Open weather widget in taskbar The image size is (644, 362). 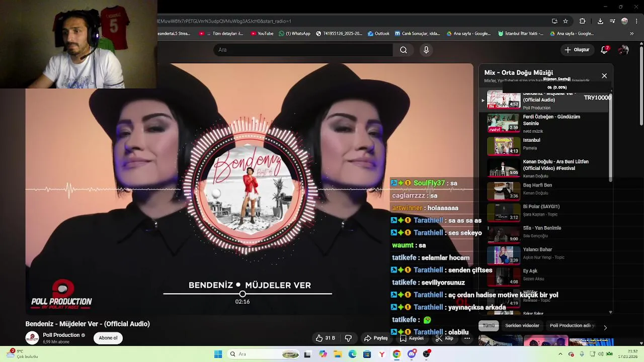point(23,354)
